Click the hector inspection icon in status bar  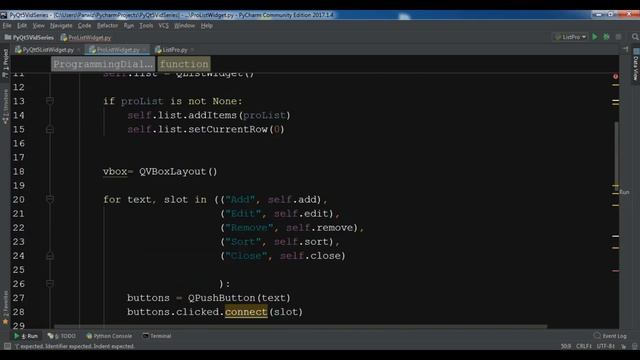(635, 346)
